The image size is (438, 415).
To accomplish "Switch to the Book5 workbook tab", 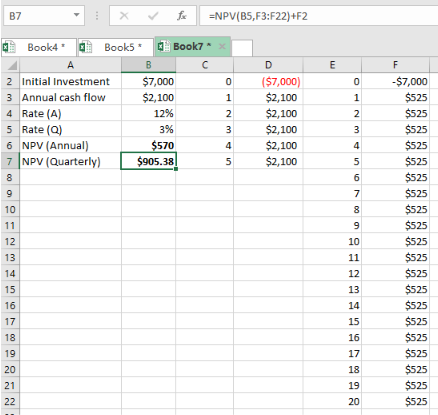I will 116,47.
